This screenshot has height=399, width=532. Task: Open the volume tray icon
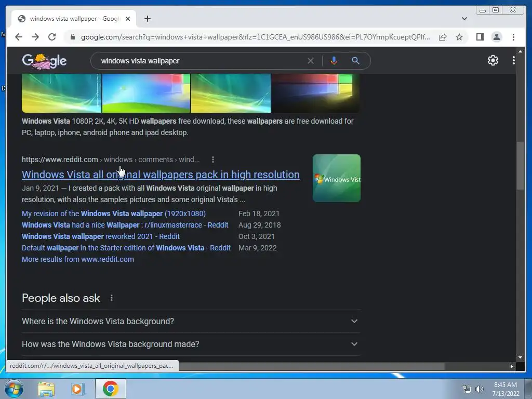[479, 389]
